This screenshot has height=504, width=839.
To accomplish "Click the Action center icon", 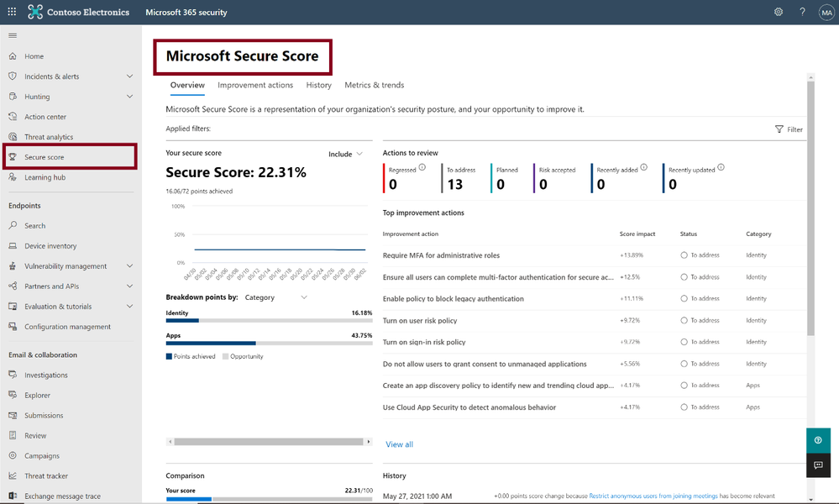I will click(13, 116).
